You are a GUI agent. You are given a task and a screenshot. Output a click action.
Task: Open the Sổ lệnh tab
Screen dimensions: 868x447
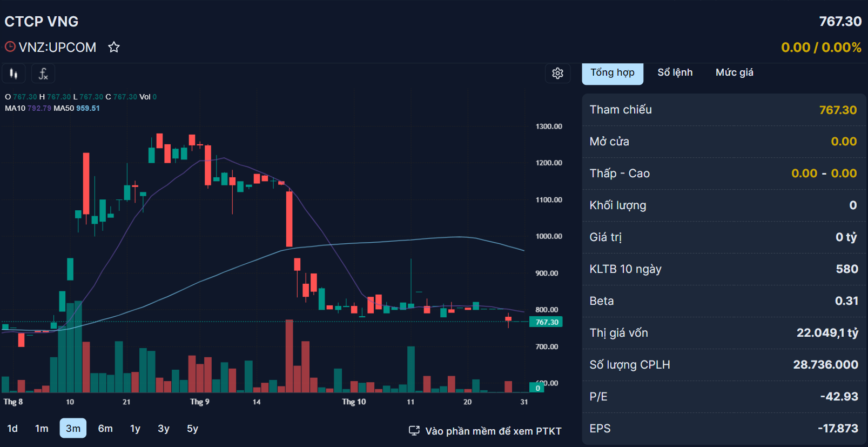(x=675, y=72)
